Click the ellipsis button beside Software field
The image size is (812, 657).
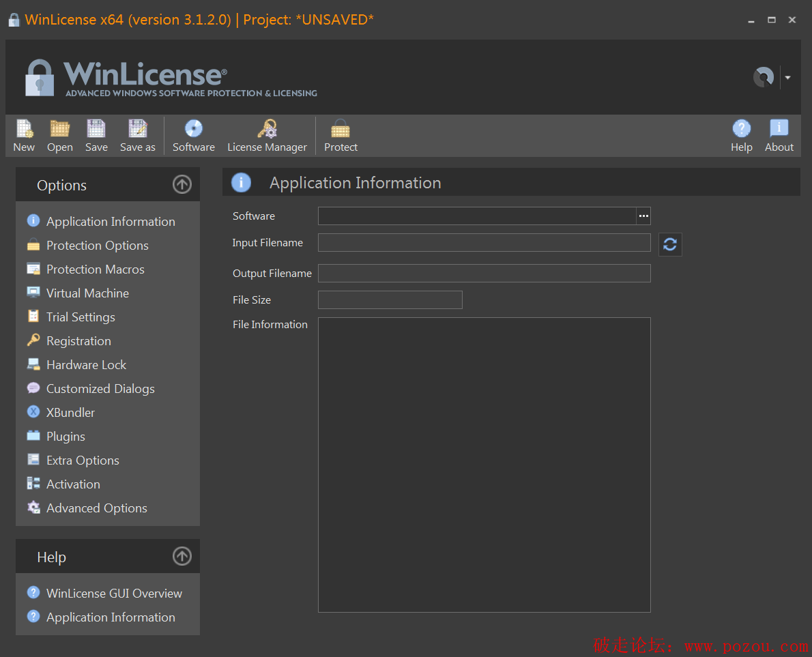[643, 216]
